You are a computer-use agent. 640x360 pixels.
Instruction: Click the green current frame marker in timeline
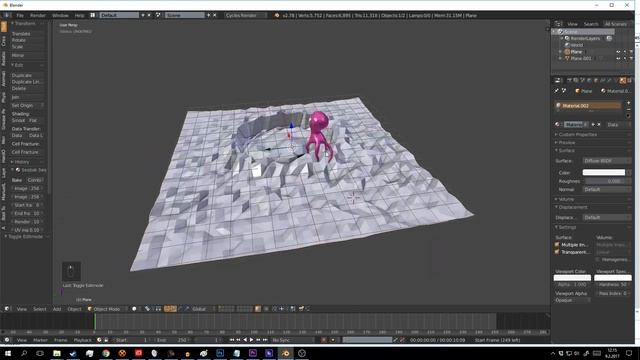pyautogui.click(x=95, y=321)
